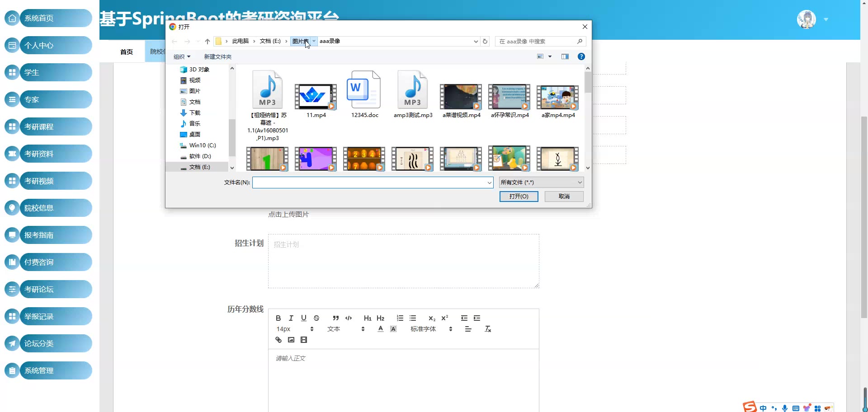Open the 标准字体 font family dropdown
The height and width of the screenshot is (412, 868).
click(431, 329)
